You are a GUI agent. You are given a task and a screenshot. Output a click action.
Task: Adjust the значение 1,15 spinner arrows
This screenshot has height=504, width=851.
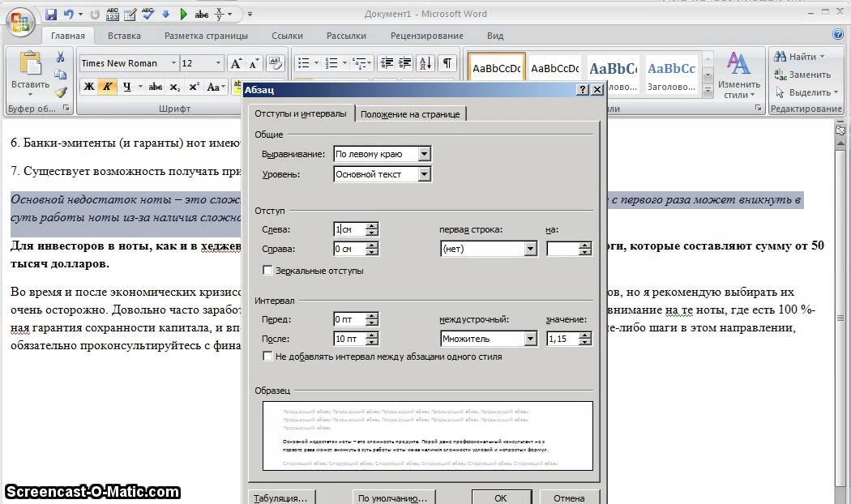coord(585,339)
